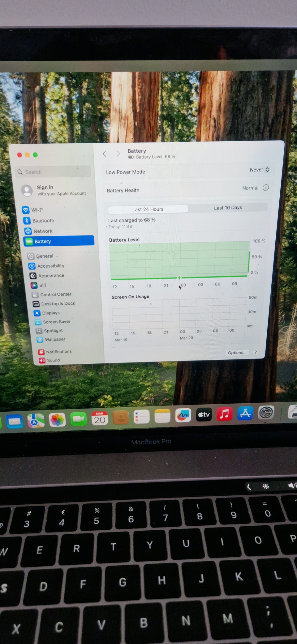Screen dimensions: 297x644
Task: Open Wi-Fi settings in sidebar
Action: [x=33, y=210]
